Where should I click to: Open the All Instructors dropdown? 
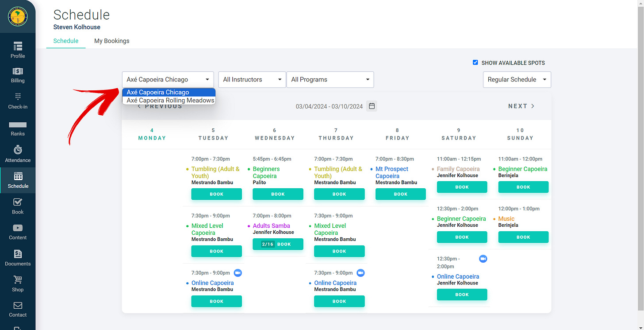coord(252,80)
